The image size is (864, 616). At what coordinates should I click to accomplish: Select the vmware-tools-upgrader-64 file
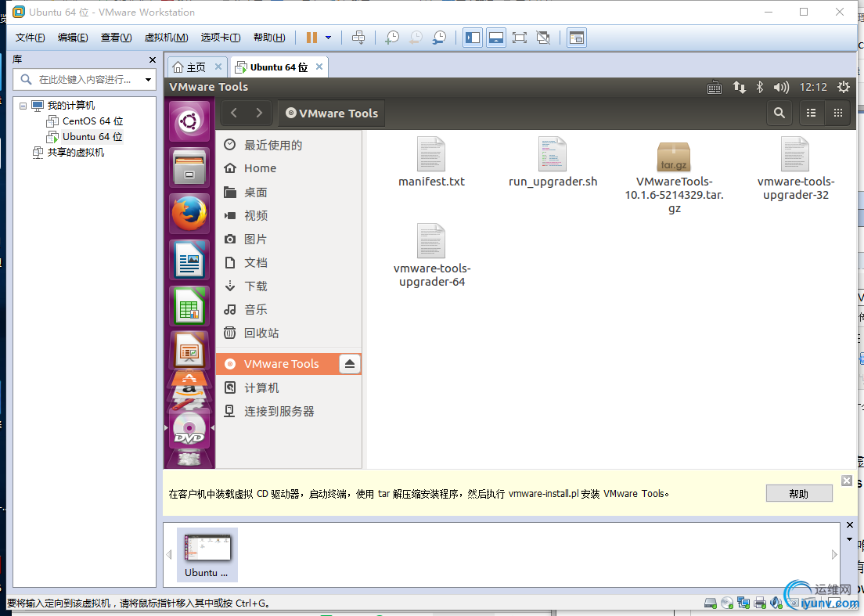click(431, 255)
